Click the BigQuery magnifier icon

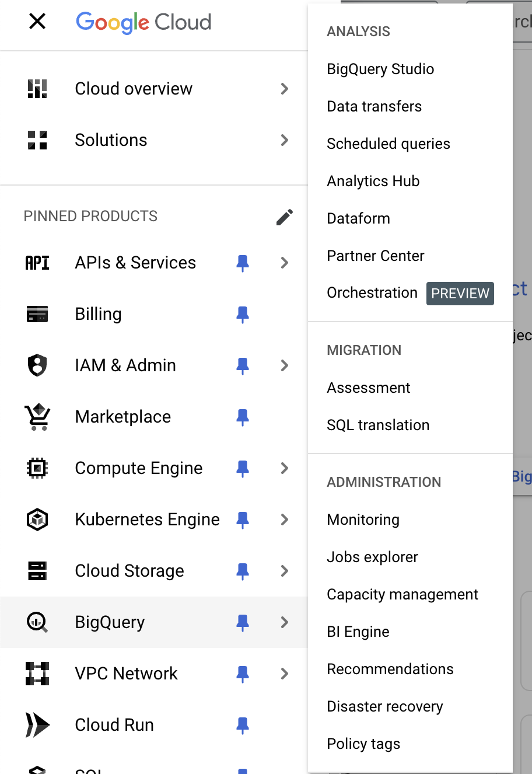(37, 622)
